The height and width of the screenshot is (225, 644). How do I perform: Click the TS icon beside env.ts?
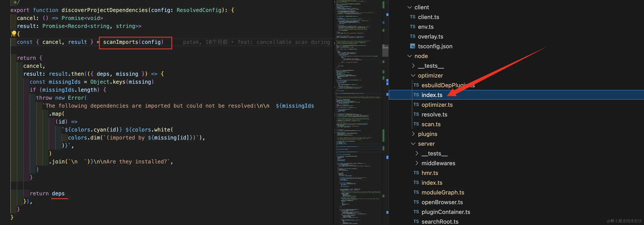(x=413, y=27)
